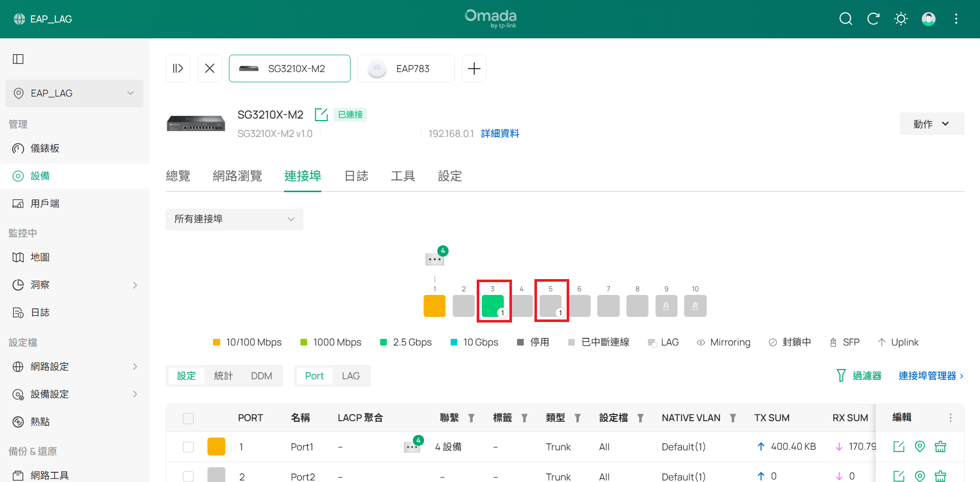This screenshot has height=482, width=980.
Task: Tick the checkbox for Port2 row
Action: pos(188,476)
